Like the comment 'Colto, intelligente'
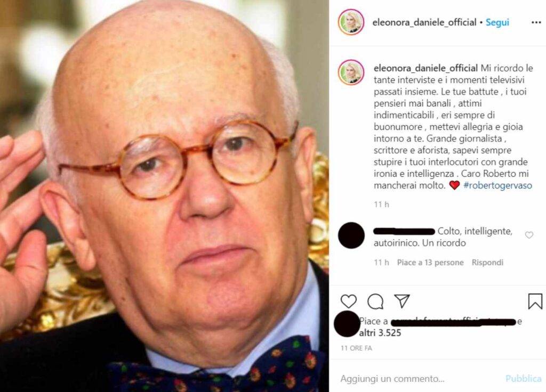The height and width of the screenshot is (392, 546). [x=529, y=235]
